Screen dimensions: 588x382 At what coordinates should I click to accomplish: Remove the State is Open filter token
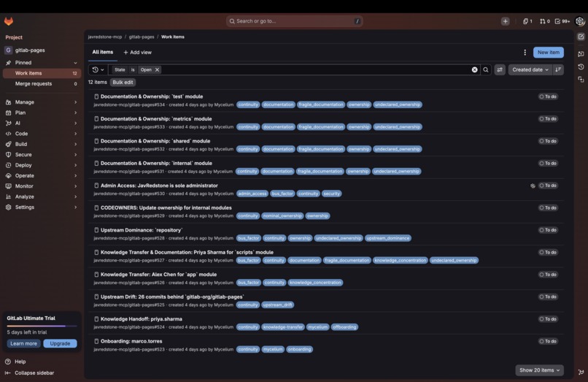tap(157, 69)
